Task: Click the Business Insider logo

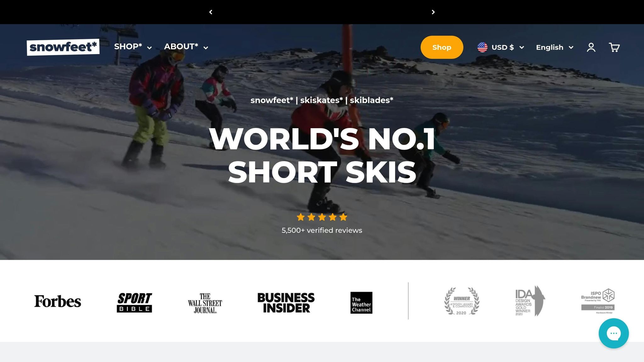Action: [286, 302]
